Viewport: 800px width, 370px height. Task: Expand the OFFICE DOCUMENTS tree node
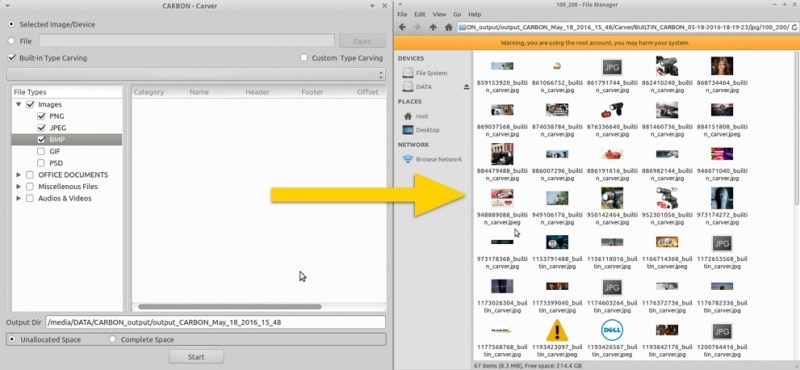point(19,175)
